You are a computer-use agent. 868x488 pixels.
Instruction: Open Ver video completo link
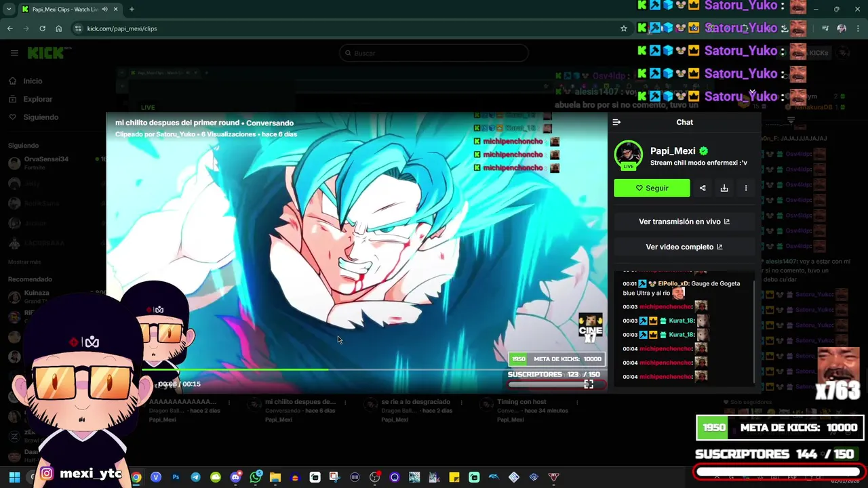click(x=684, y=247)
